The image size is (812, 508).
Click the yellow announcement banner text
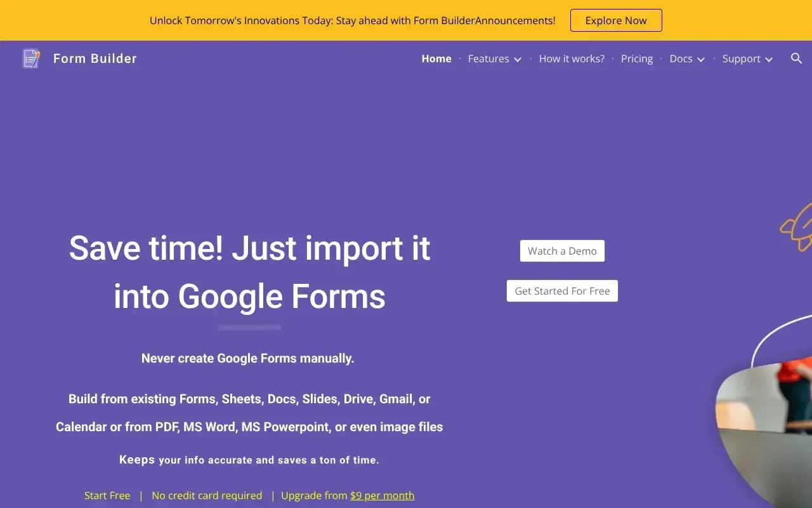click(x=353, y=20)
